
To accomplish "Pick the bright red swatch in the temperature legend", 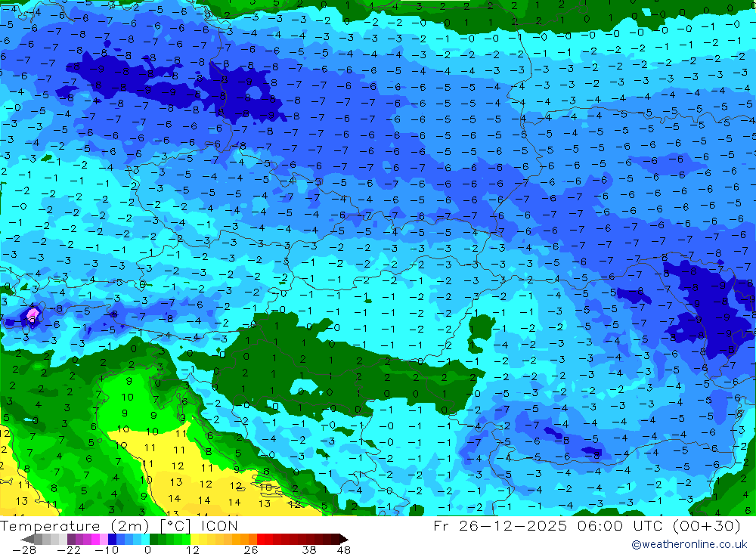I will pyautogui.click(x=261, y=539).
